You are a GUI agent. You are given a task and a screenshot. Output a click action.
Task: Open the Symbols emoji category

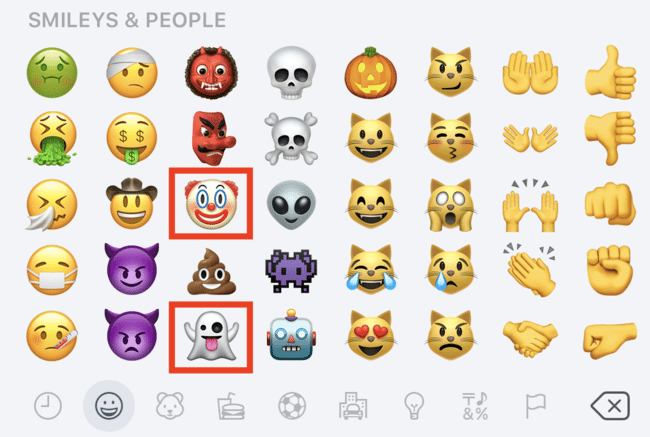tap(475, 406)
